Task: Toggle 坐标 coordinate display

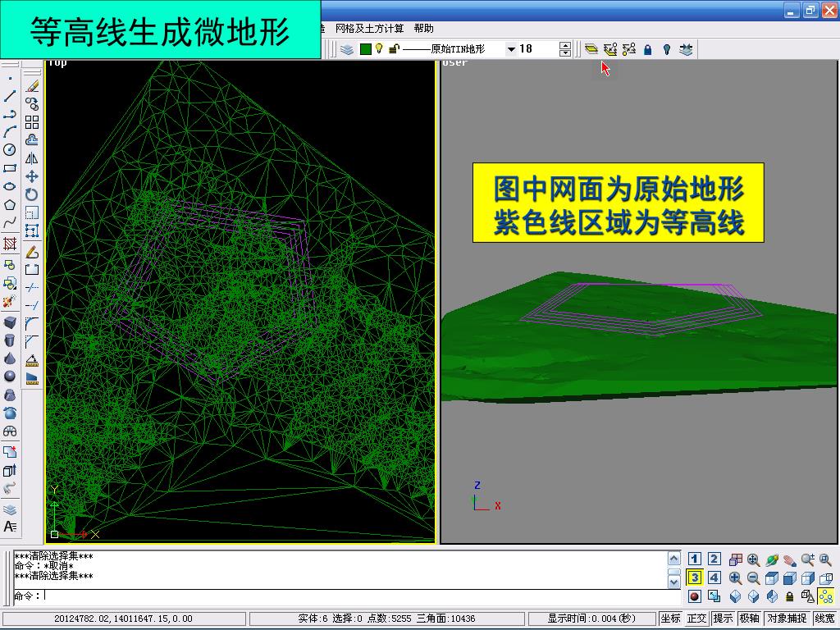Action: pos(671,619)
